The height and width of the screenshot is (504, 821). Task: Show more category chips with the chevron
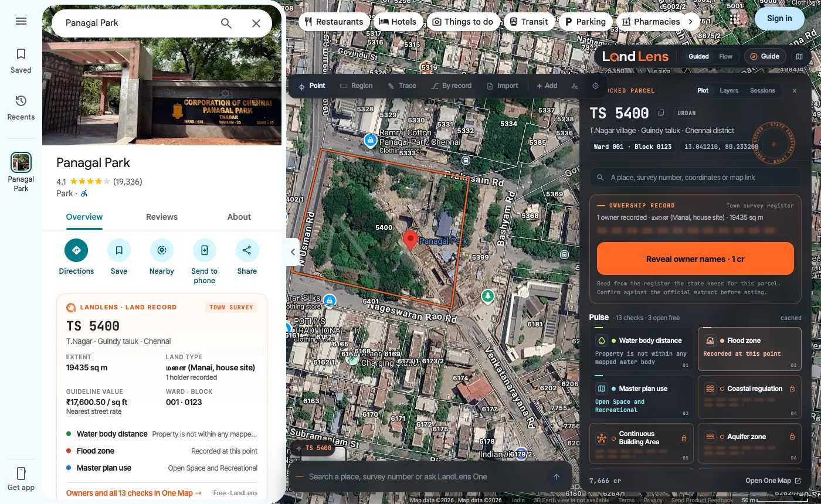pyautogui.click(x=691, y=22)
